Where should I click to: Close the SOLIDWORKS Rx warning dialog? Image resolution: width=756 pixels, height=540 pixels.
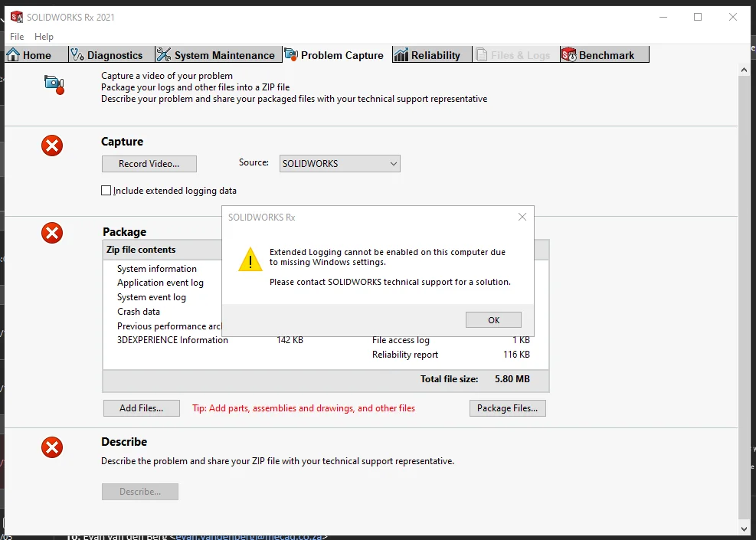(x=522, y=217)
